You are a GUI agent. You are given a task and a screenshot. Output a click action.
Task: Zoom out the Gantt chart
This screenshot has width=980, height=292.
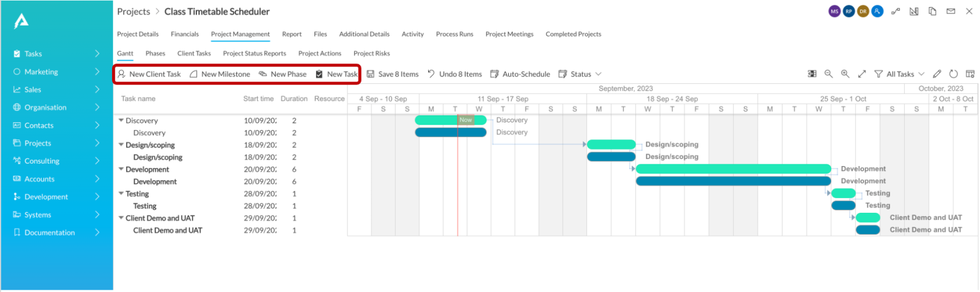click(828, 74)
